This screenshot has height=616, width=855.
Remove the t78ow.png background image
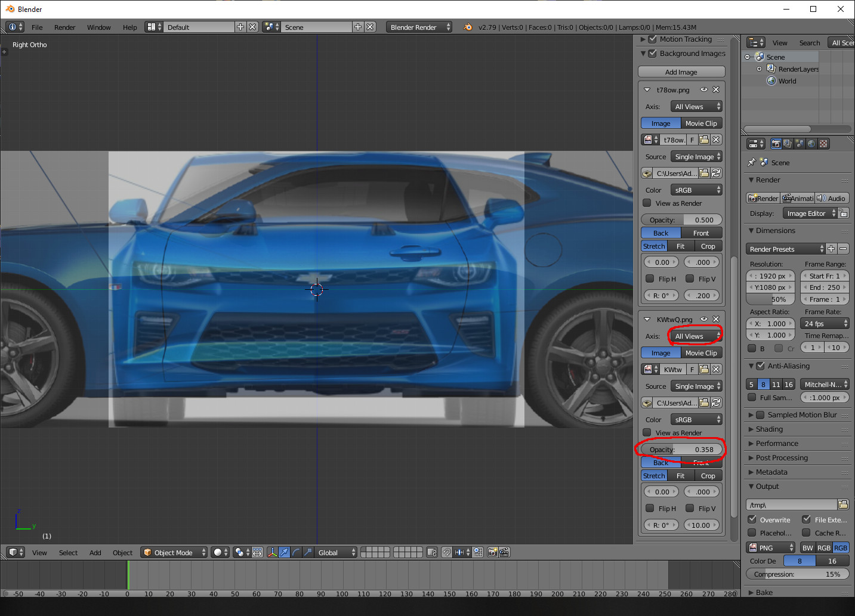(x=716, y=89)
